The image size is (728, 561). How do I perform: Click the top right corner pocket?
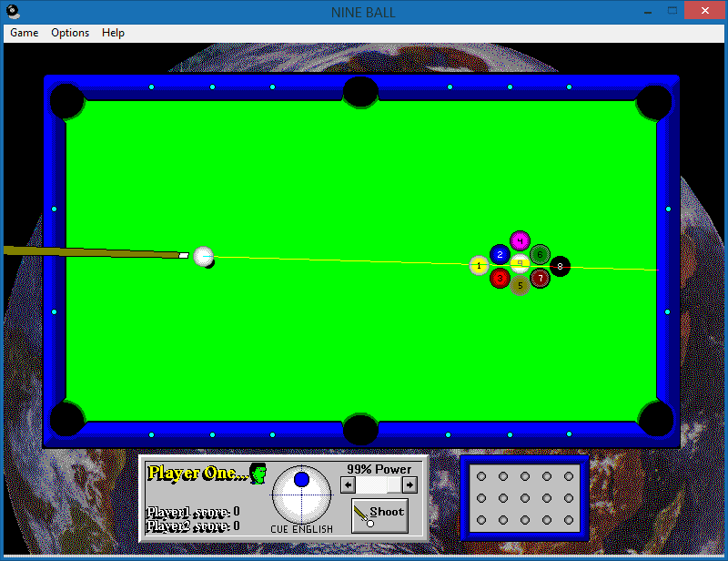point(654,102)
